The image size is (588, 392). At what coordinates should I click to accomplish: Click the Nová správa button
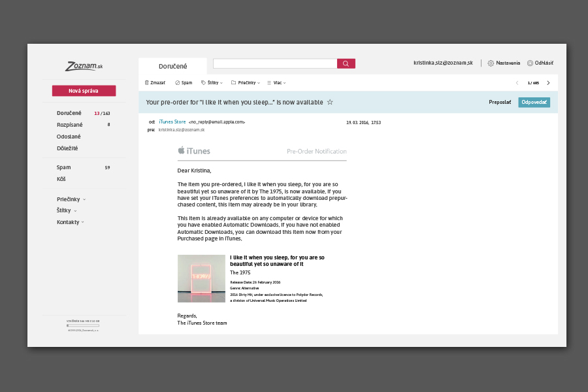click(84, 91)
